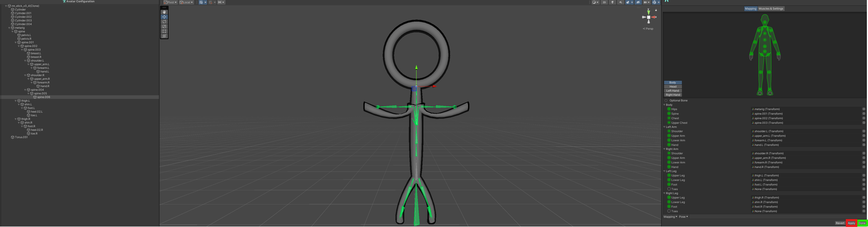
Task: Select spine.004 in the hierarchy
Action: pos(37,90)
